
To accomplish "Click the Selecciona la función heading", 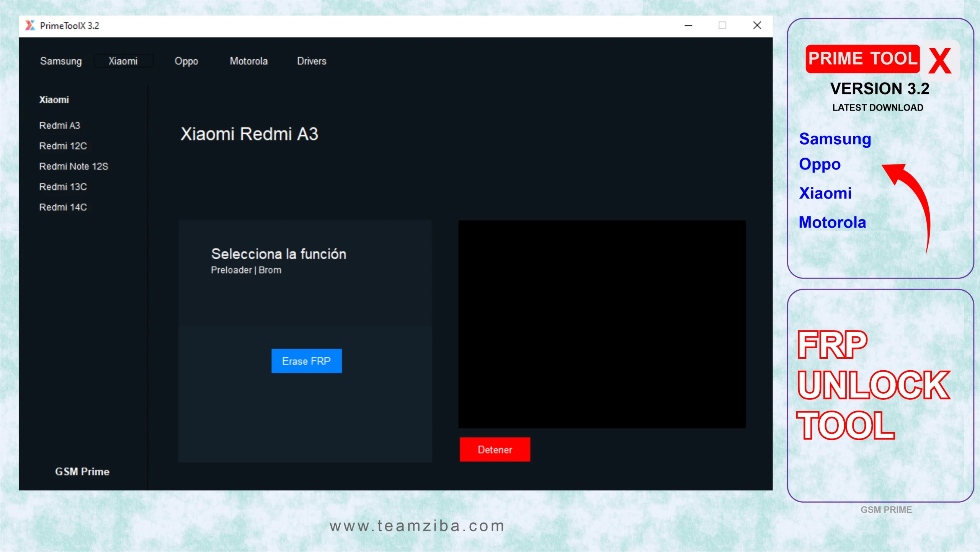I will 279,254.
